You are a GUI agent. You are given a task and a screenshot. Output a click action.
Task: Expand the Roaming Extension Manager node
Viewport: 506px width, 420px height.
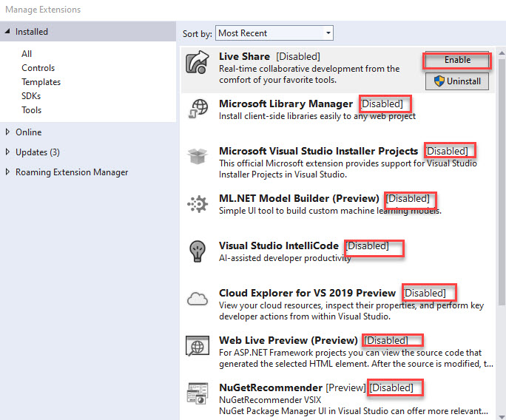[x=7, y=172]
